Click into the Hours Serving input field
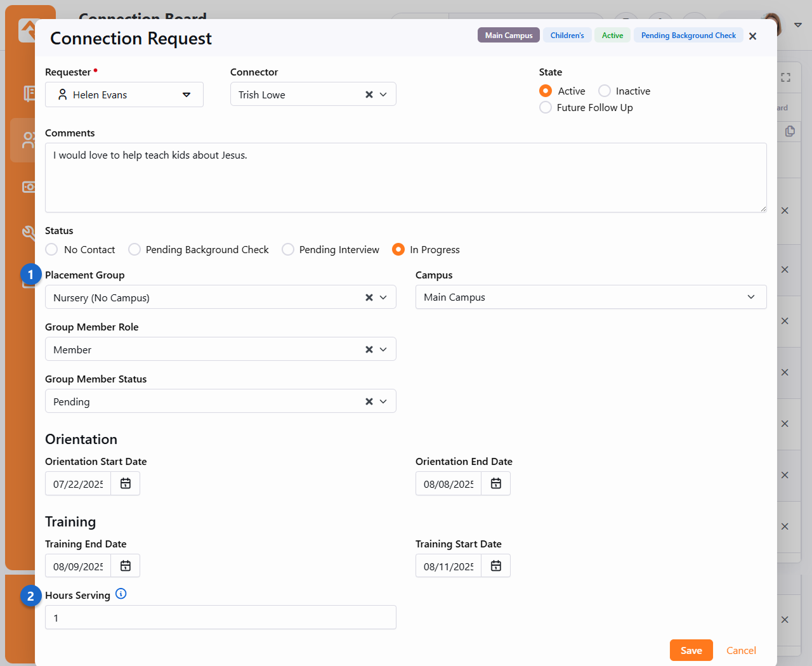The image size is (812, 666). pyautogui.click(x=220, y=617)
